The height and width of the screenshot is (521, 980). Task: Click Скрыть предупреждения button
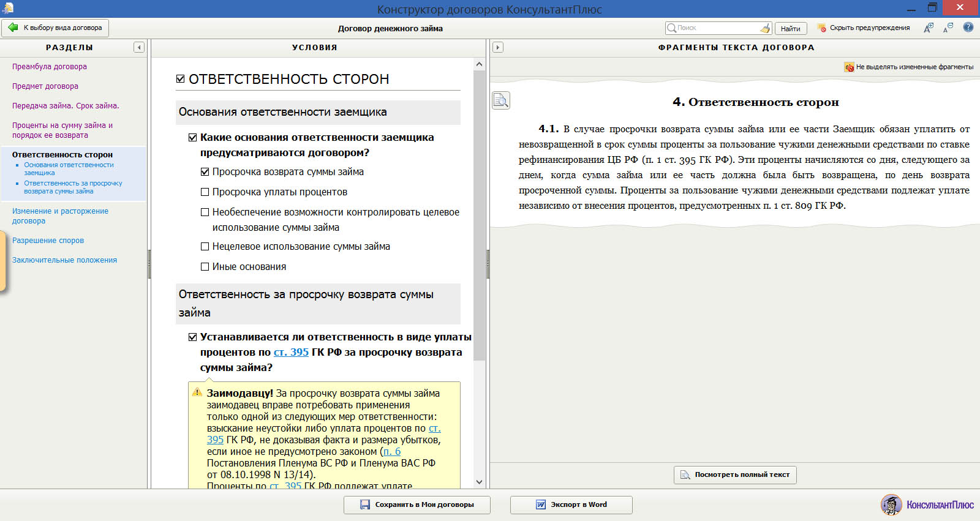point(864,28)
